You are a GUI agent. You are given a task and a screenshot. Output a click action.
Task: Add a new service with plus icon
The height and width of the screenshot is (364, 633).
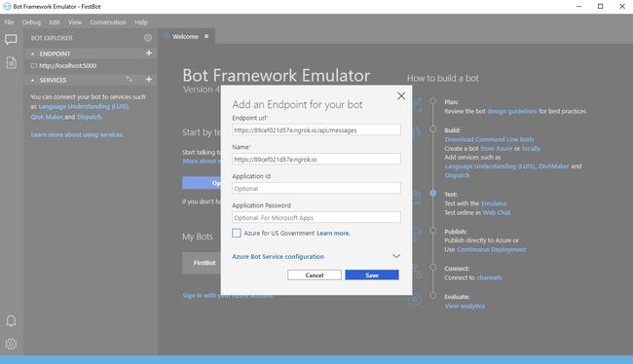[x=149, y=79]
